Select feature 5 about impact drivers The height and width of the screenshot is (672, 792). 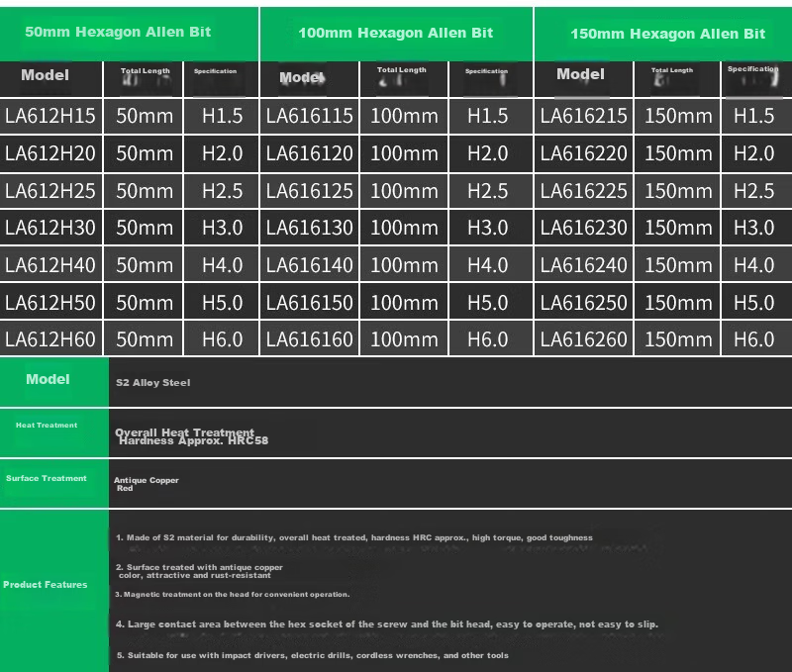click(313, 655)
